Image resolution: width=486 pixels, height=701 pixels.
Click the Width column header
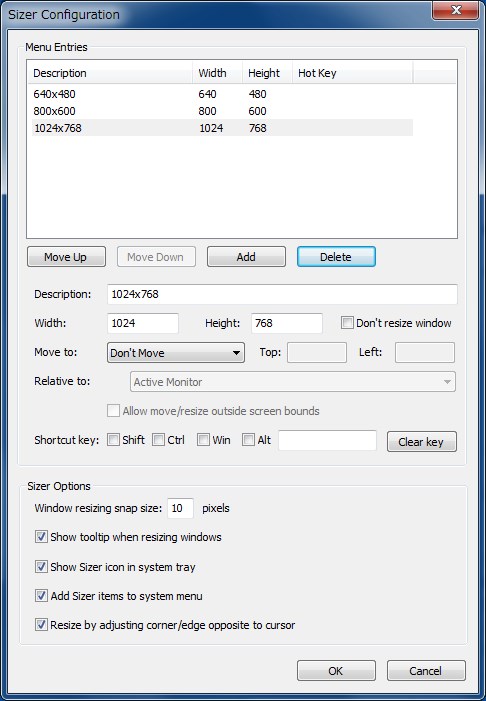click(x=218, y=73)
